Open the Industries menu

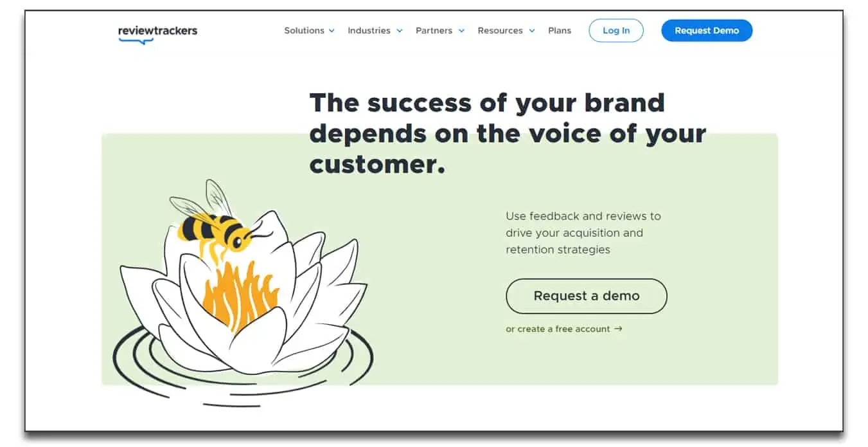point(375,30)
